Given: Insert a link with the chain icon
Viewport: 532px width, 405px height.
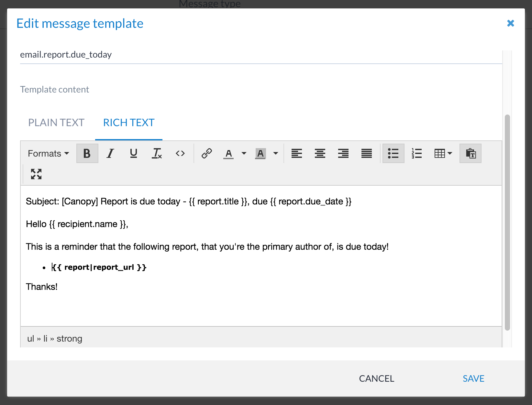Looking at the screenshot, I should (x=206, y=153).
